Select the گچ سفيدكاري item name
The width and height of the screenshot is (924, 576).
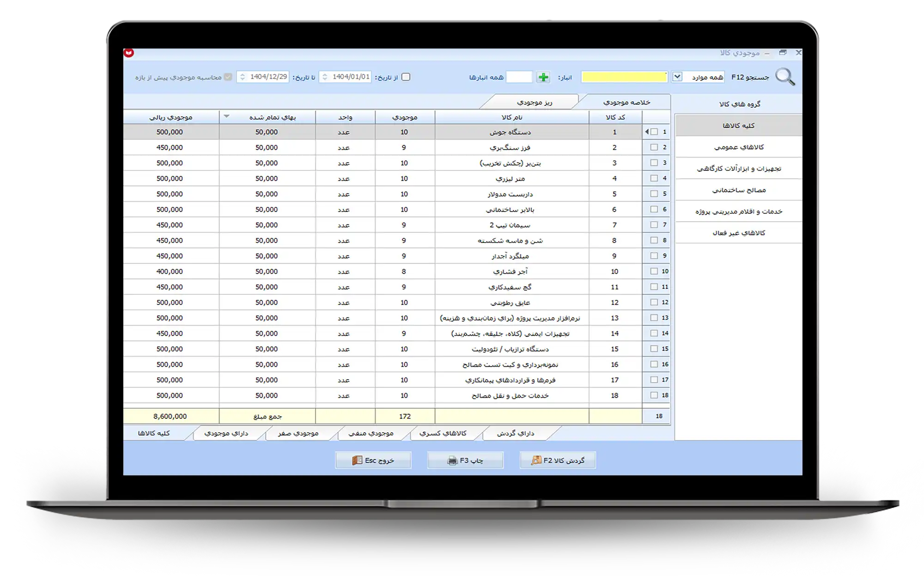pos(510,287)
